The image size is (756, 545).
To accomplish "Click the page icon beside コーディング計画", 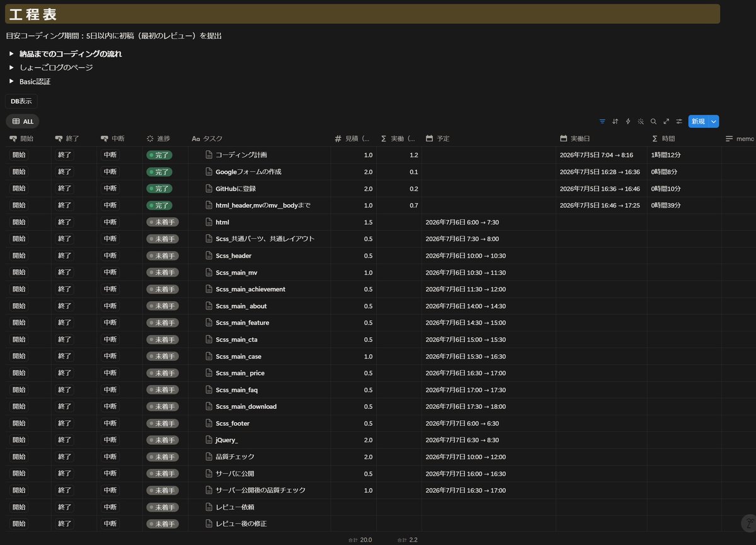I will click(x=210, y=155).
